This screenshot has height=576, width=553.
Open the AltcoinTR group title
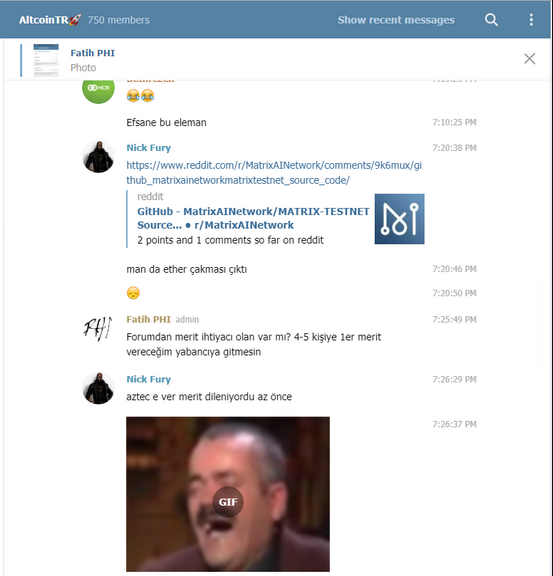click(50, 20)
